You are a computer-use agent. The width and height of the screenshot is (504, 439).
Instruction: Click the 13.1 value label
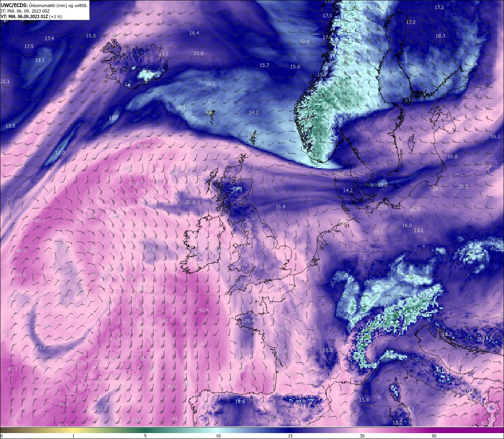point(40,60)
